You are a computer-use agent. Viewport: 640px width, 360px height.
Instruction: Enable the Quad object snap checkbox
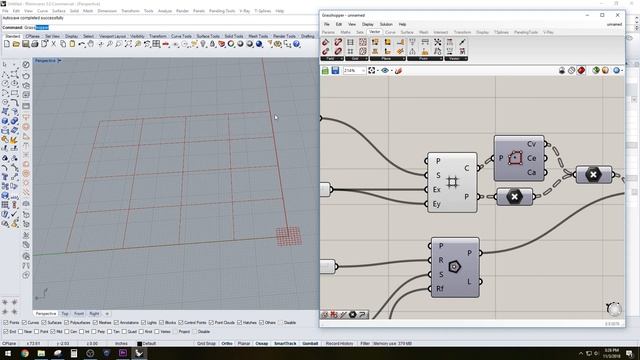[x=124, y=332]
